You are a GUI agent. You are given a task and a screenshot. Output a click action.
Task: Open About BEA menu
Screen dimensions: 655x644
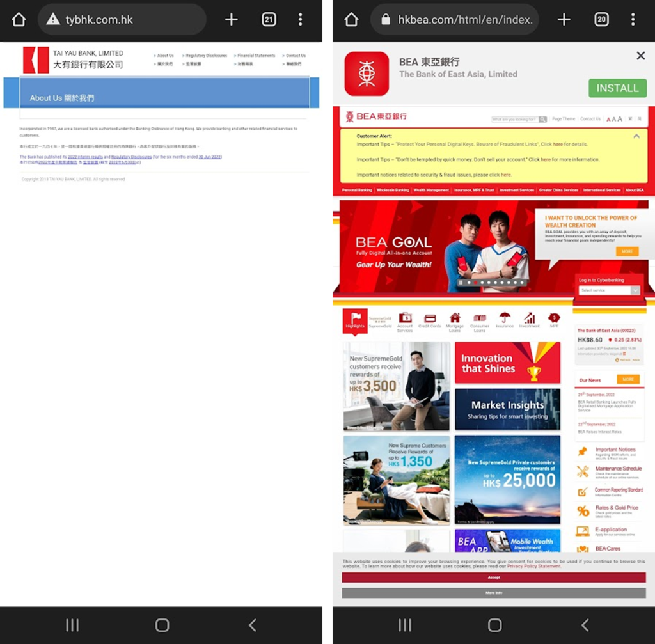(x=635, y=190)
